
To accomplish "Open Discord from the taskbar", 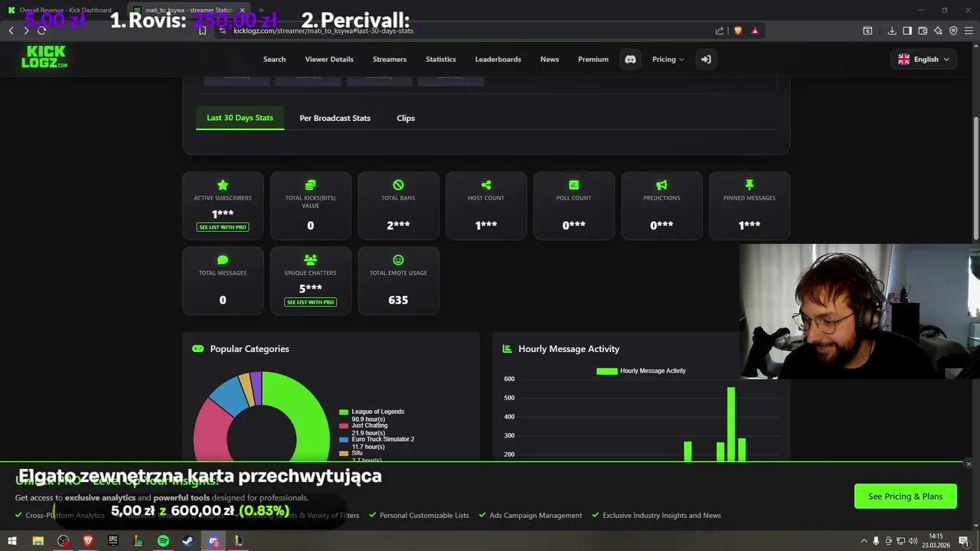I will 214,540.
